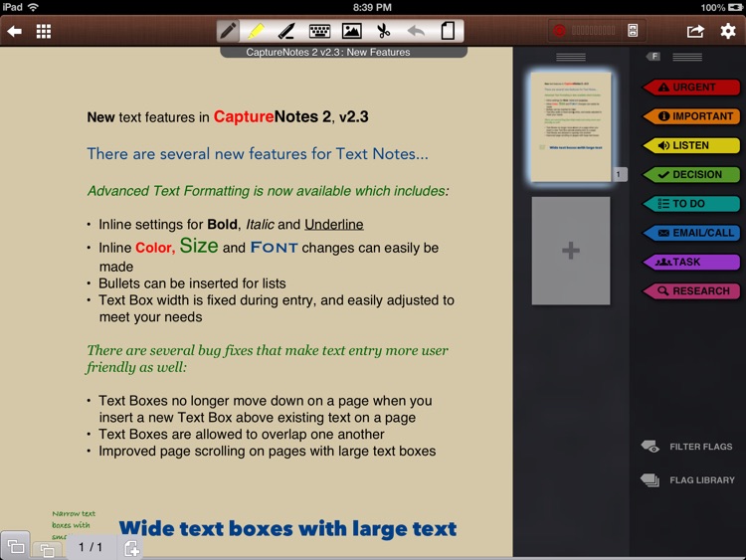Tap the 1 / 1 page indicator
Image resolution: width=746 pixels, height=560 pixels.
91,547
